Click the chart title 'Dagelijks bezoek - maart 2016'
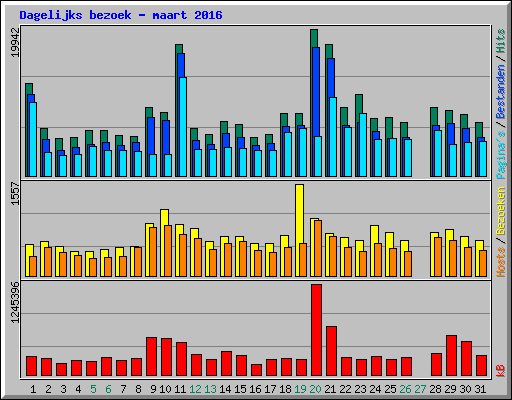 click(121, 15)
